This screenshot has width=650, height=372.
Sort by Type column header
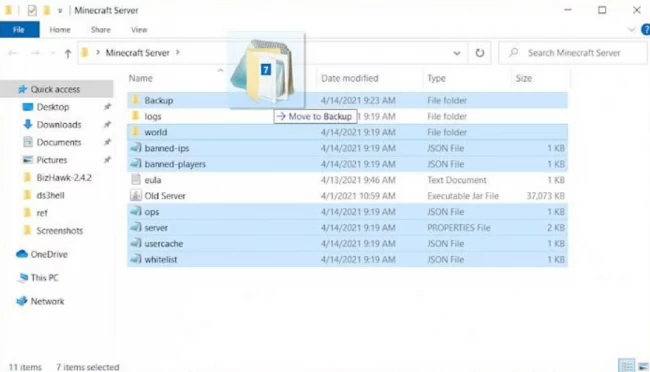point(437,78)
